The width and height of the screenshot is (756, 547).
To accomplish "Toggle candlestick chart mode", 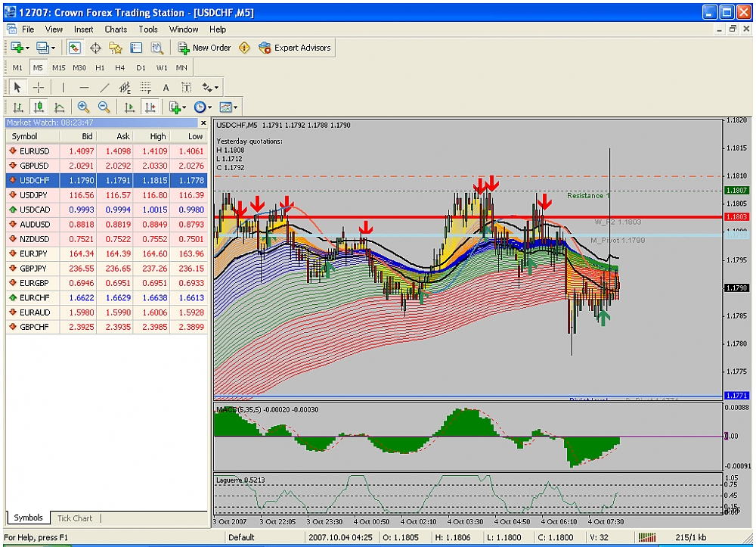I will pos(38,107).
